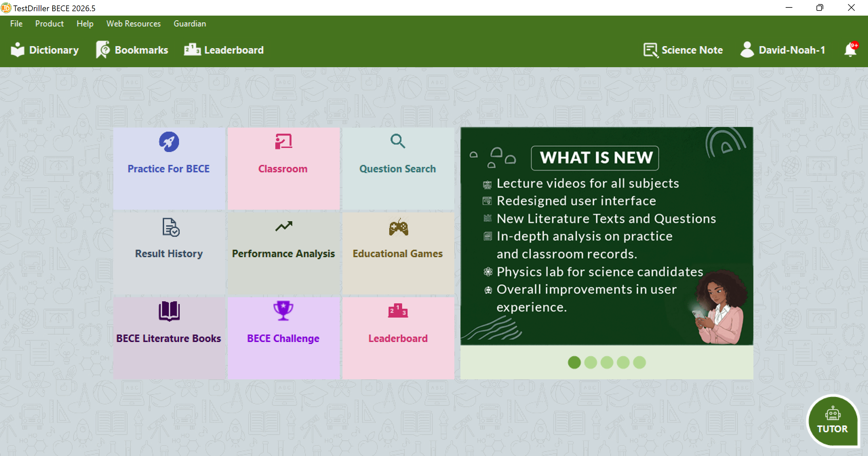Click the Leaderboard podium icon in toolbar
This screenshot has width=868, height=456.
pyautogui.click(x=192, y=50)
